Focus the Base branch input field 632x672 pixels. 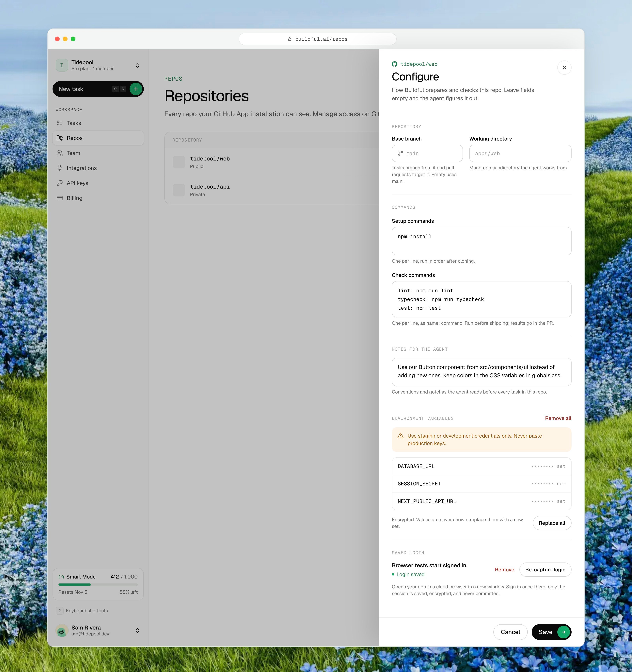[427, 153]
